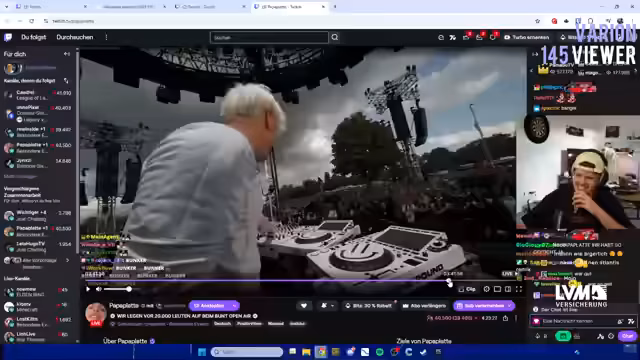
Task: Open the notification bell dropdown
Action: pyautogui.click(x=327, y=306)
